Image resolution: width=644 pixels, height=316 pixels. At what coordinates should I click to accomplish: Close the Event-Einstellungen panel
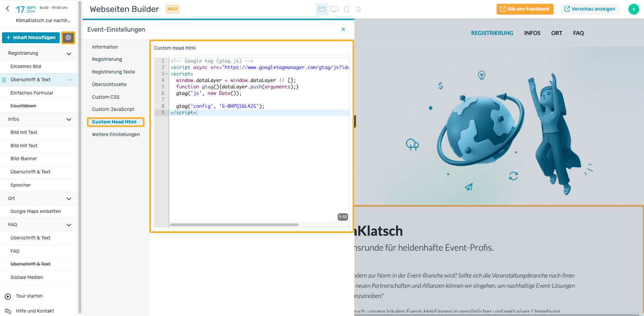point(343,29)
